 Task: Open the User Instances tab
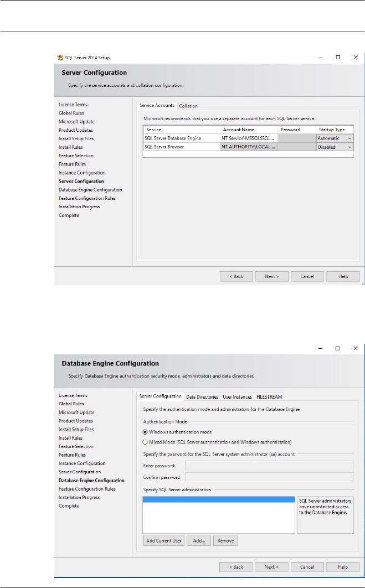[x=237, y=397]
